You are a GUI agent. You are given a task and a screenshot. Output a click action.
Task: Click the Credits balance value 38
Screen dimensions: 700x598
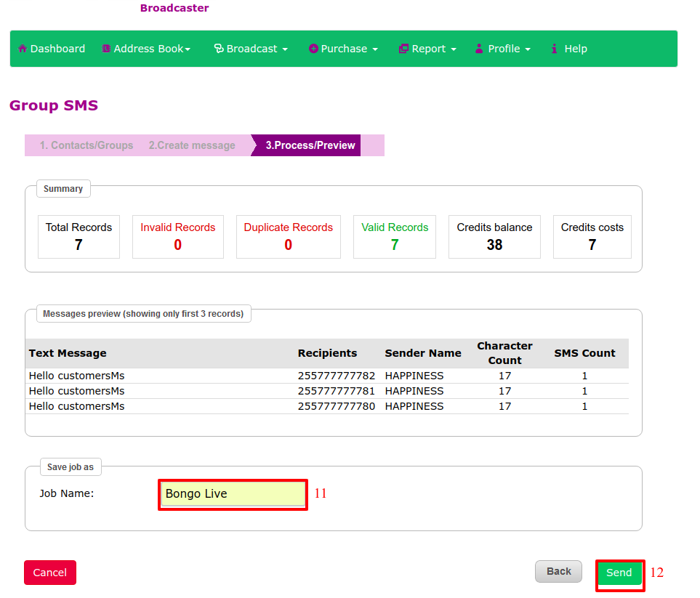coord(494,245)
